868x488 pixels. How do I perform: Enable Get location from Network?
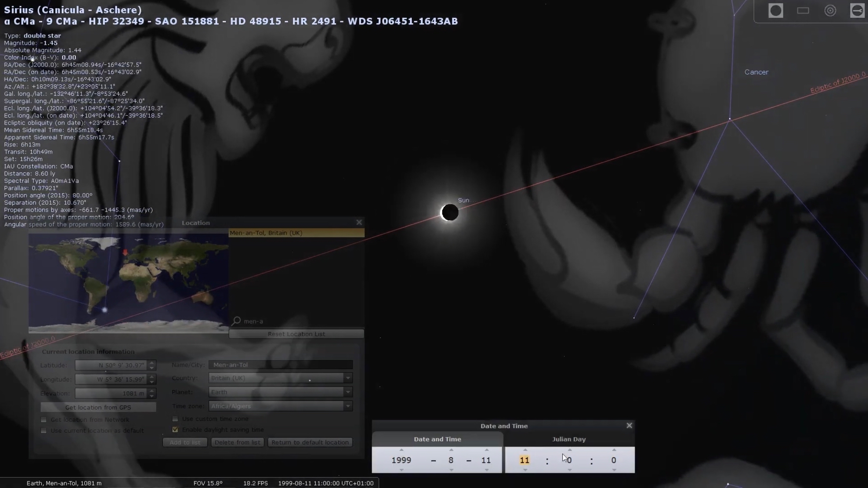click(44, 420)
